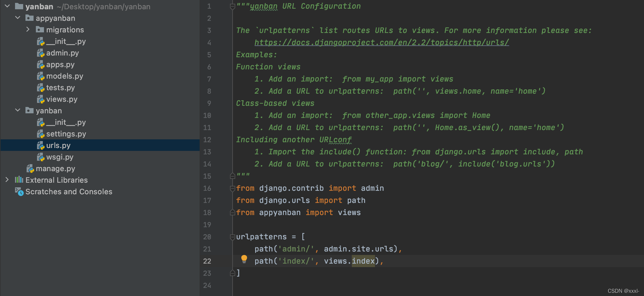Click the migrations folder icon
Image resolution: width=644 pixels, height=296 pixels.
[40, 29]
